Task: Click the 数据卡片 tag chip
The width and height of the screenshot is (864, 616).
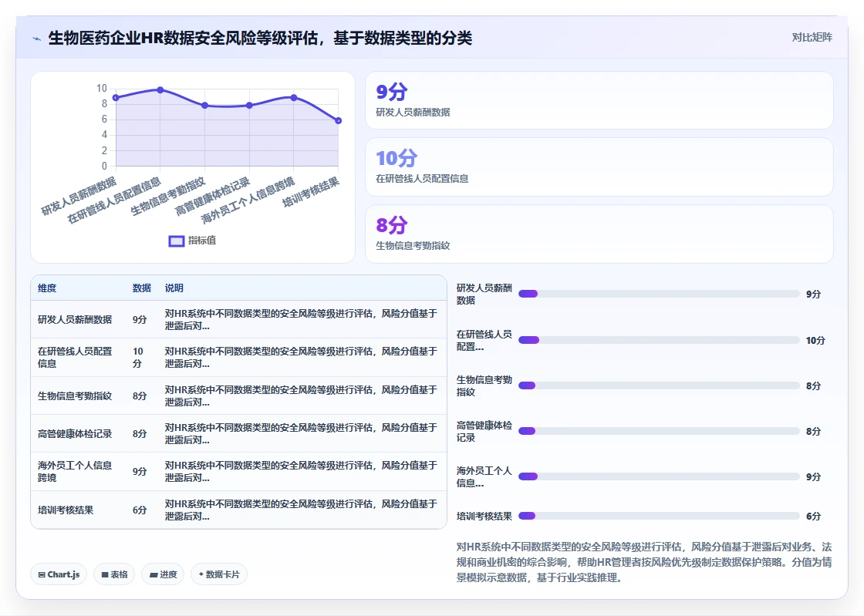Action: pos(219,574)
